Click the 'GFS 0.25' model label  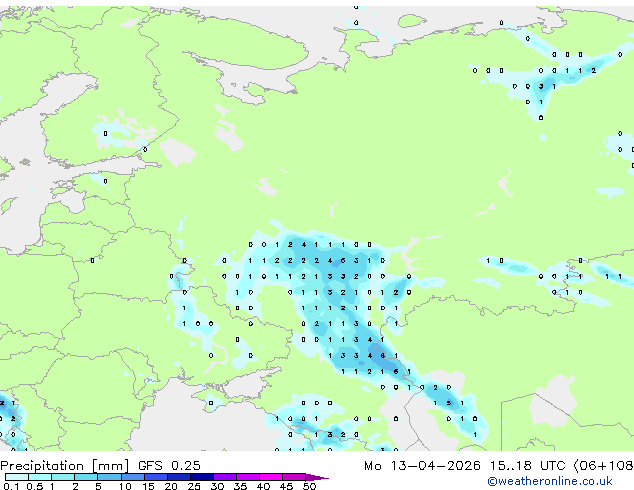169,466
